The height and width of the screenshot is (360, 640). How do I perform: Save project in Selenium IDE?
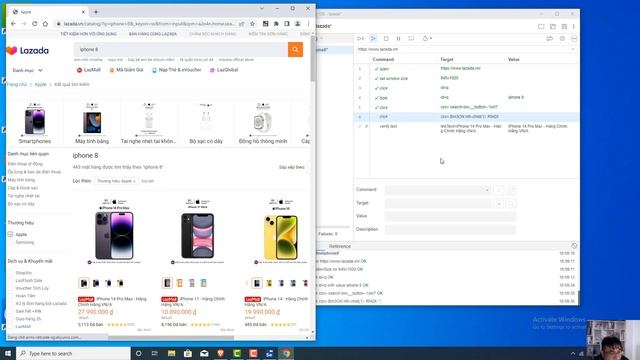(564, 26)
